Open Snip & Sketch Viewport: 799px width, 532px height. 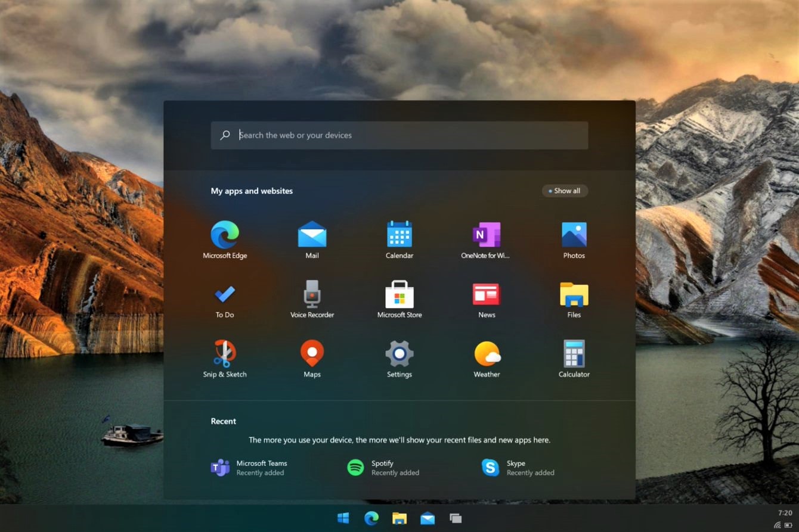coord(225,353)
